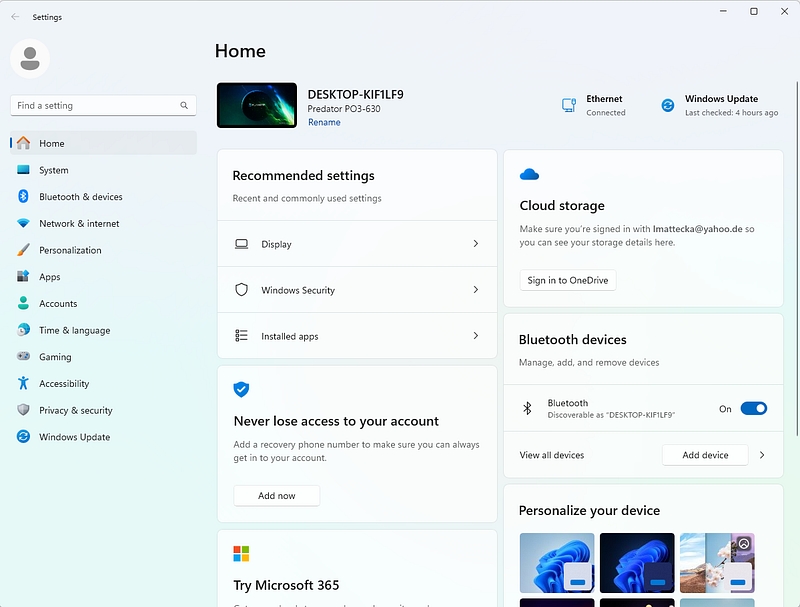800x607 pixels.
Task: Click the Windows Security shield outline icon
Action: coord(241,290)
